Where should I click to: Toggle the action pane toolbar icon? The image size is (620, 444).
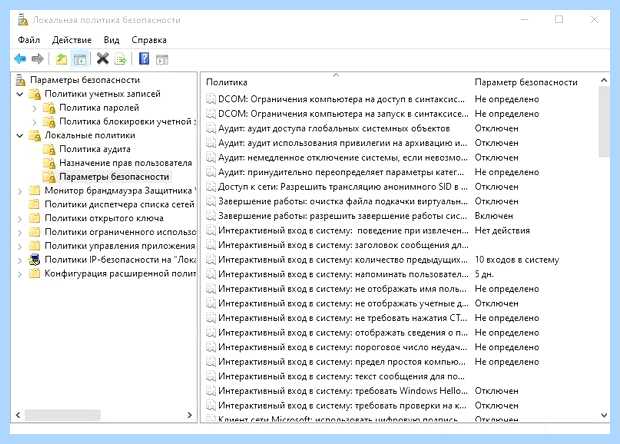pyautogui.click(x=162, y=59)
